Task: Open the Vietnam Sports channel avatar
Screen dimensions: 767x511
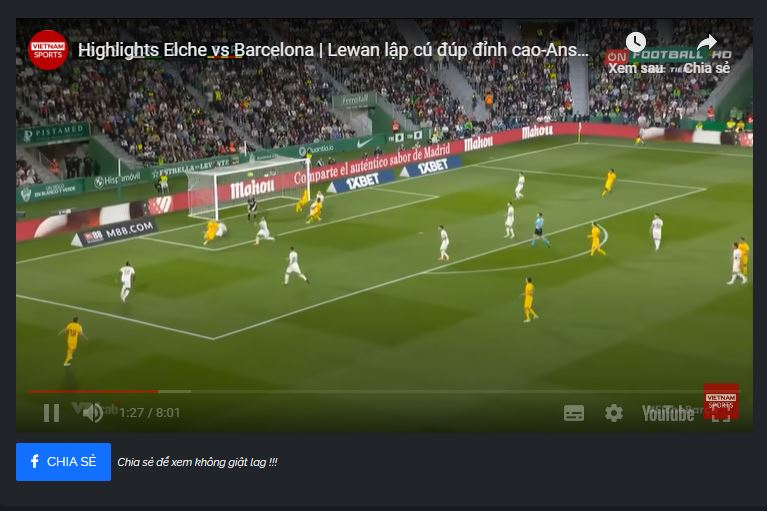Action: click(x=48, y=50)
